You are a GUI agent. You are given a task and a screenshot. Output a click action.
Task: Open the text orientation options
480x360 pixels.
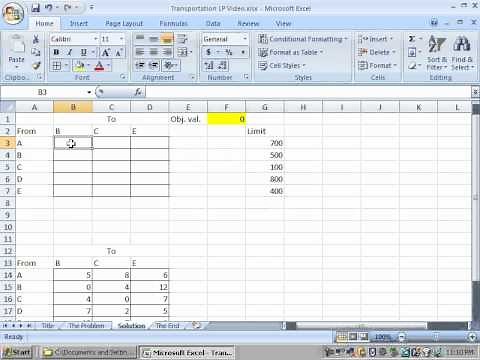[x=171, y=65]
